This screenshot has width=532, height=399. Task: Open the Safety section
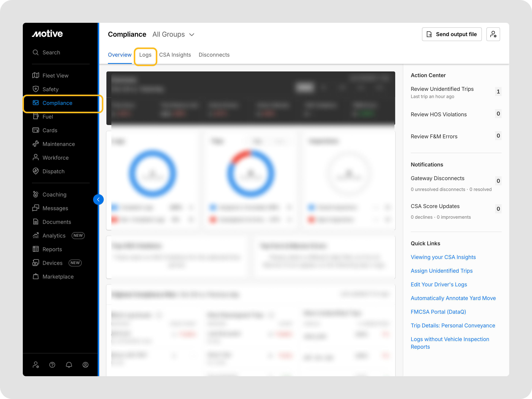click(51, 89)
